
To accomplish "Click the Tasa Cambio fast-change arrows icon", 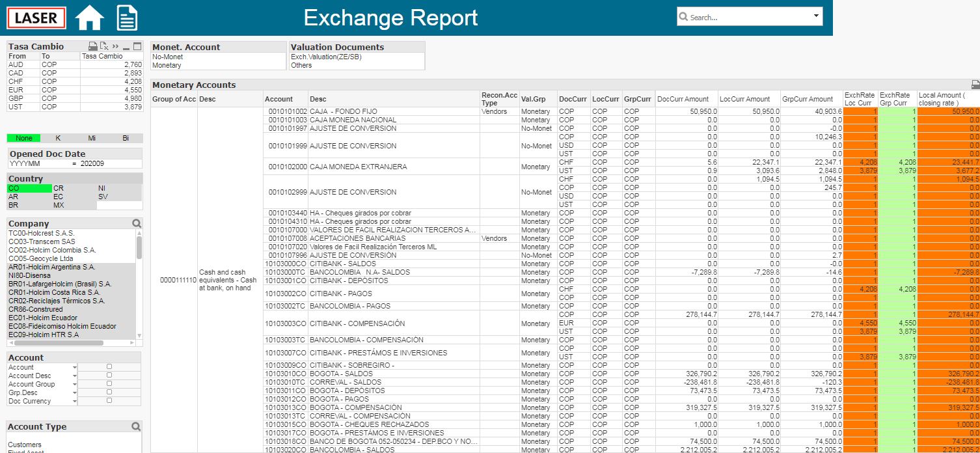I will 115,46.
